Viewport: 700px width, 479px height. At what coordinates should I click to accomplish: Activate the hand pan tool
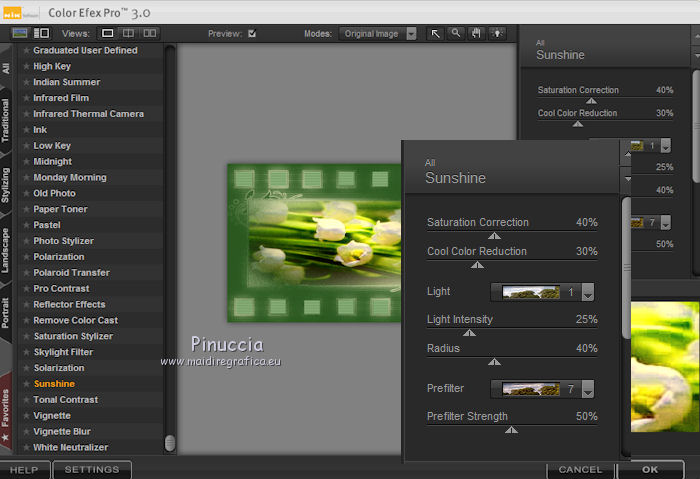(476, 33)
